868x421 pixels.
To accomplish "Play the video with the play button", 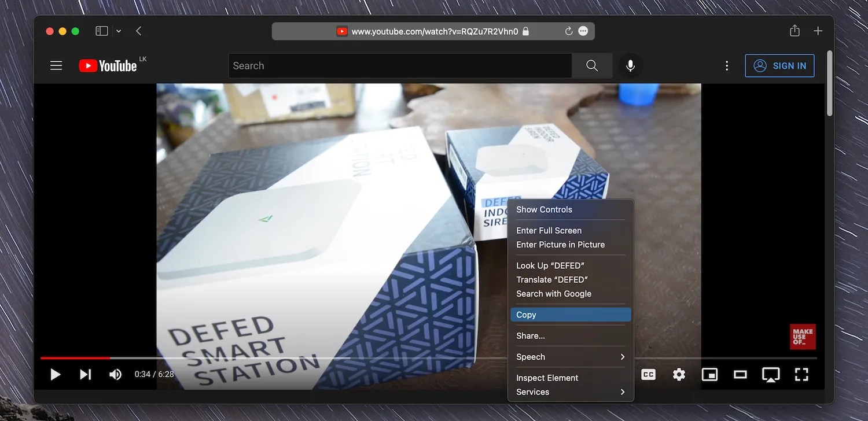I will (55, 374).
